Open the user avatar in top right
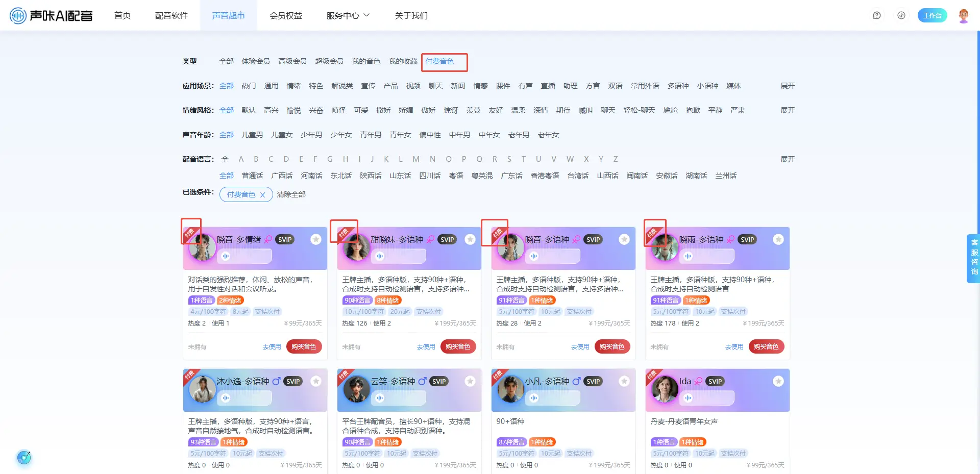Viewport: 980px width, 474px height. point(963,15)
